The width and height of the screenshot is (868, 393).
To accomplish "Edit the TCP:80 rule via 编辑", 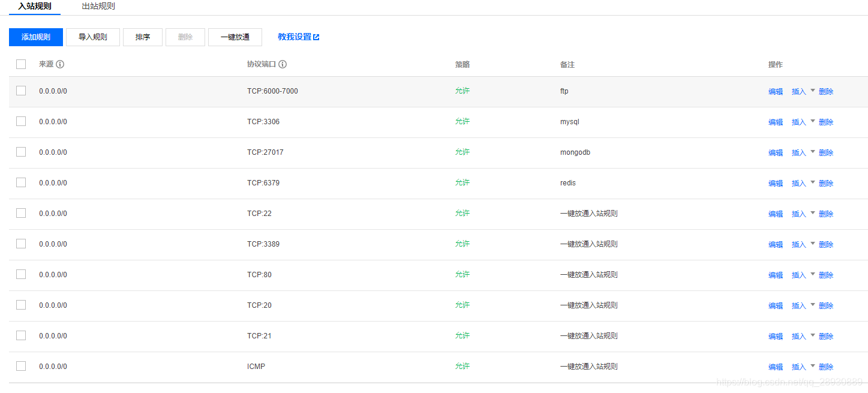I will point(776,275).
